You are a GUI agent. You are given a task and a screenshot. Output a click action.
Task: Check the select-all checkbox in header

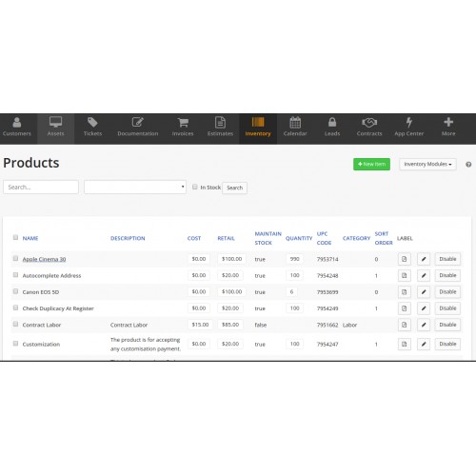click(x=15, y=237)
